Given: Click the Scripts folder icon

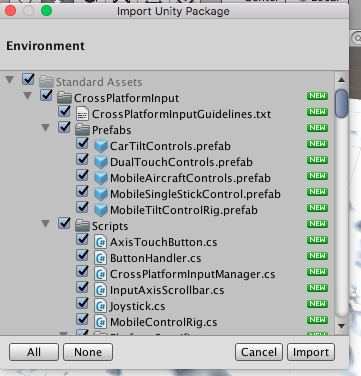Looking at the screenshot, I should [x=82, y=226].
